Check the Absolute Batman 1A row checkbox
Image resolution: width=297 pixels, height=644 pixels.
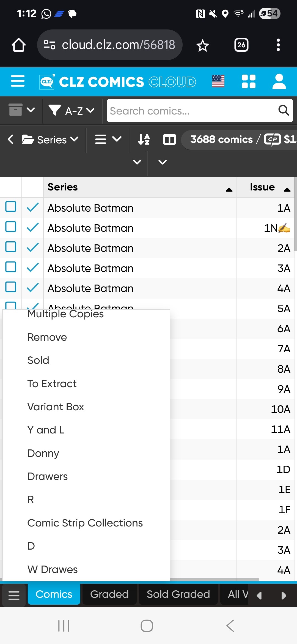[x=11, y=207]
